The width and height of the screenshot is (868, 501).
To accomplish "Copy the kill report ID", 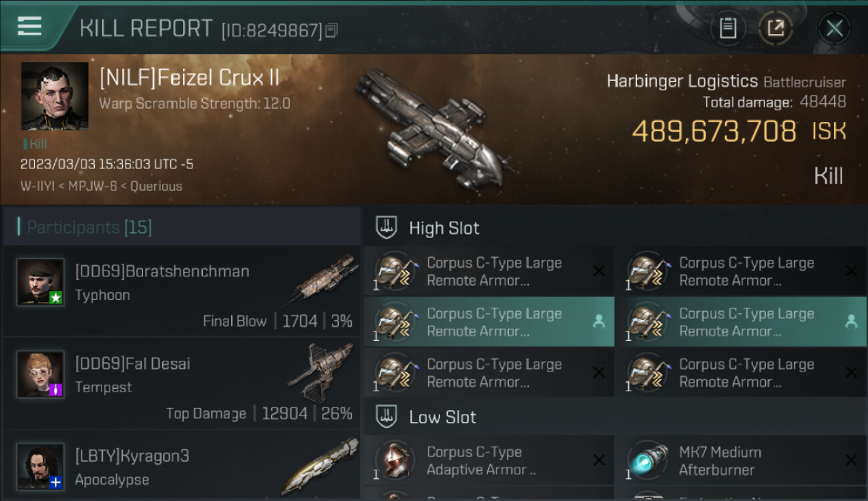I will coord(332,30).
